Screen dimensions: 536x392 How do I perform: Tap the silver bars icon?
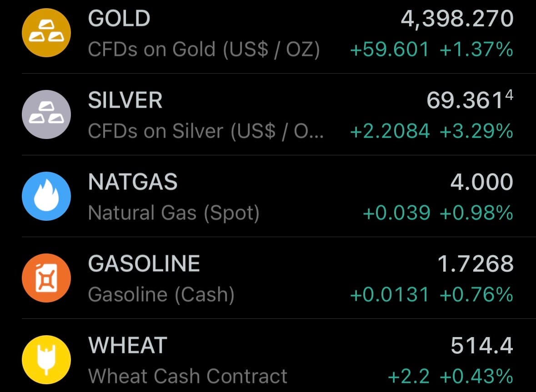[x=46, y=114]
